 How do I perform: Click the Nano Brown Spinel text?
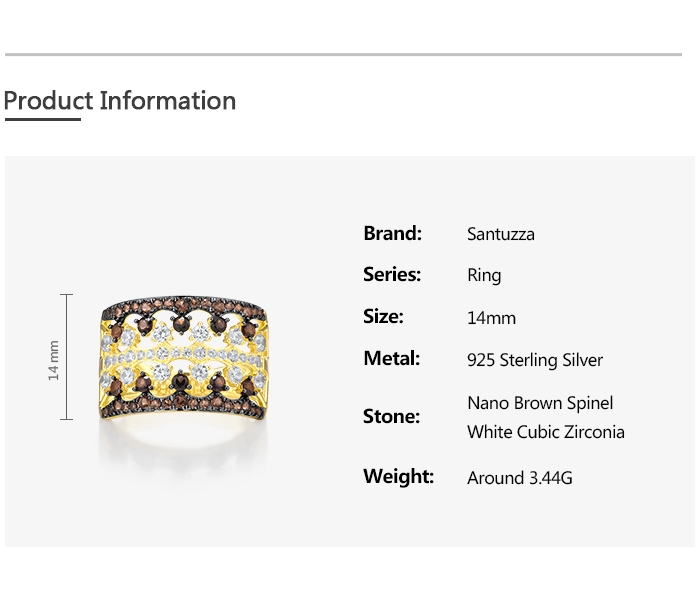tap(540, 403)
